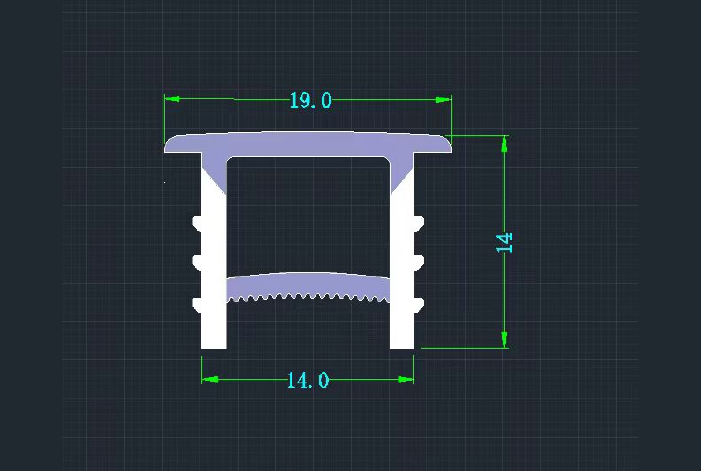701x471 pixels.
Task: Click right arrowhead of the 19.0 dimension
Action: click(x=445, y=99)
